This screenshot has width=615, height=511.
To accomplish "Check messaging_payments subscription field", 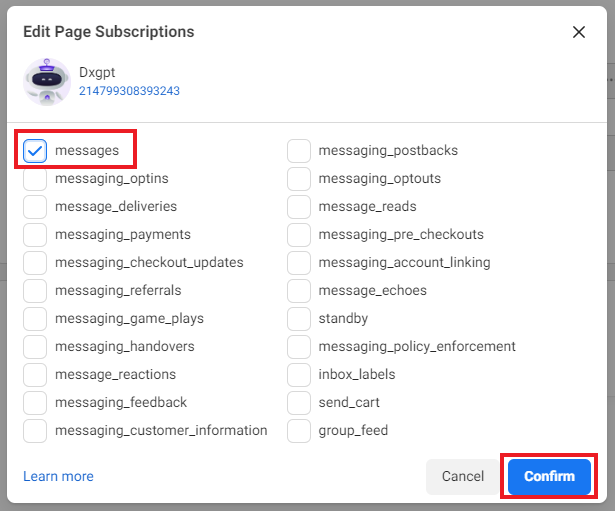I will [x=35, y=235].
